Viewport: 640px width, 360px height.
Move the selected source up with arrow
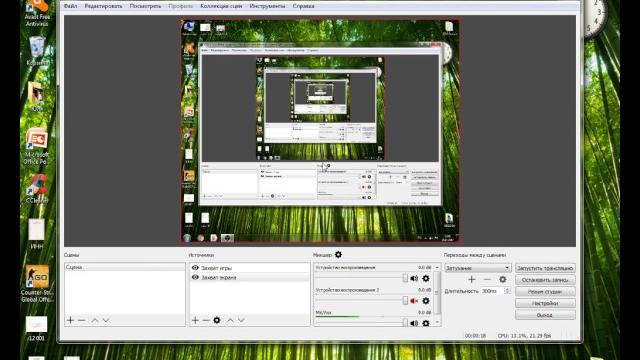click(x=230, y=320)
